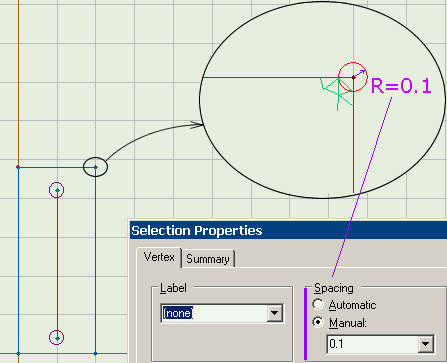Select the bottom-right vertex of the rectangle
Screen dimensions: 447x363
pos(96,353)
